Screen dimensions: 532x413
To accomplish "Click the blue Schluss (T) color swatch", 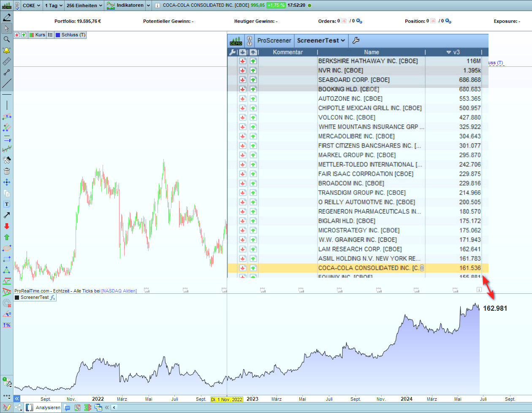I will pos(58,35).
